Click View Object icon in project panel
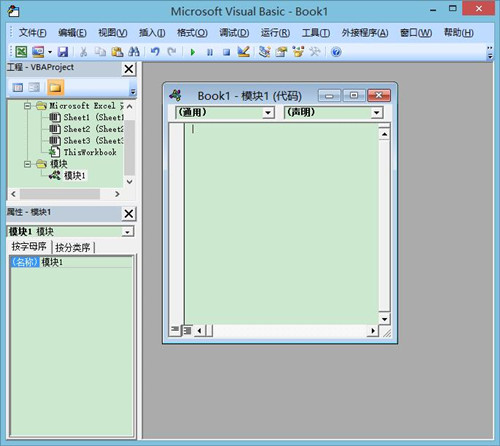Screen dimensions: 500x446 click(34, 88)
